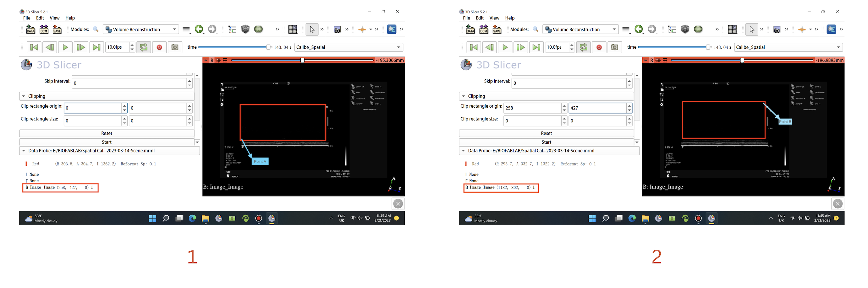Click the module search magnifier in screenshot 1
Screen dimensions: 868x288
coord(96,29)
